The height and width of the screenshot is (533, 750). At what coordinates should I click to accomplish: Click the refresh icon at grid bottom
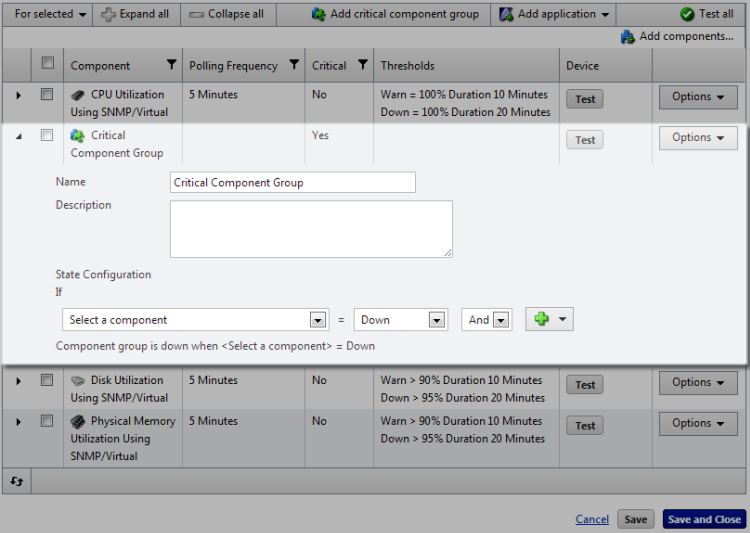point(17,481)
